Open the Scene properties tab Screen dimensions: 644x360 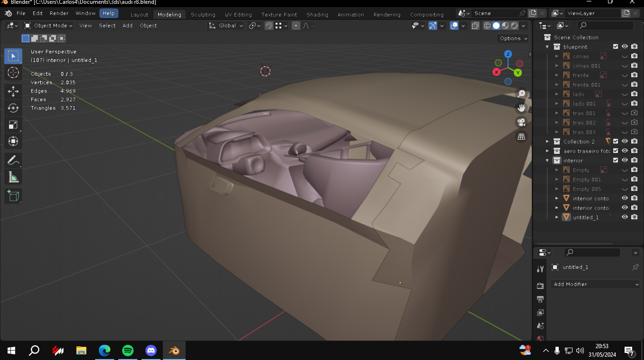(x=540, y=326)
